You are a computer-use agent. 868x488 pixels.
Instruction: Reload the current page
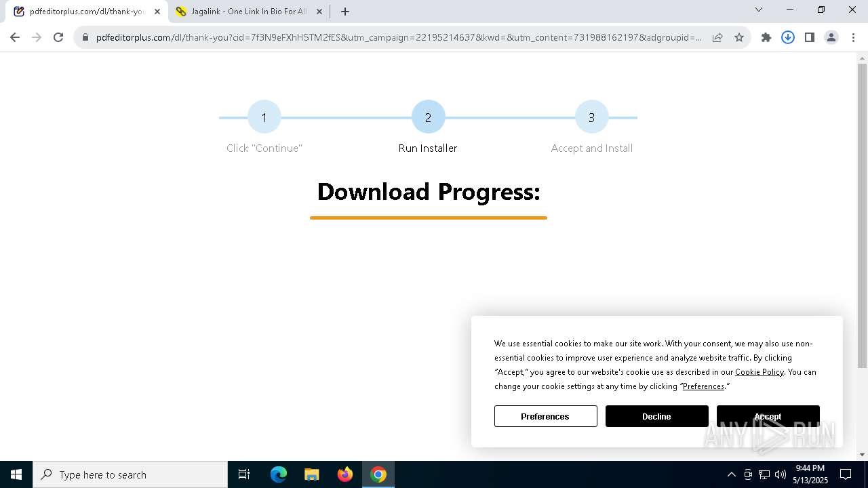58,37
